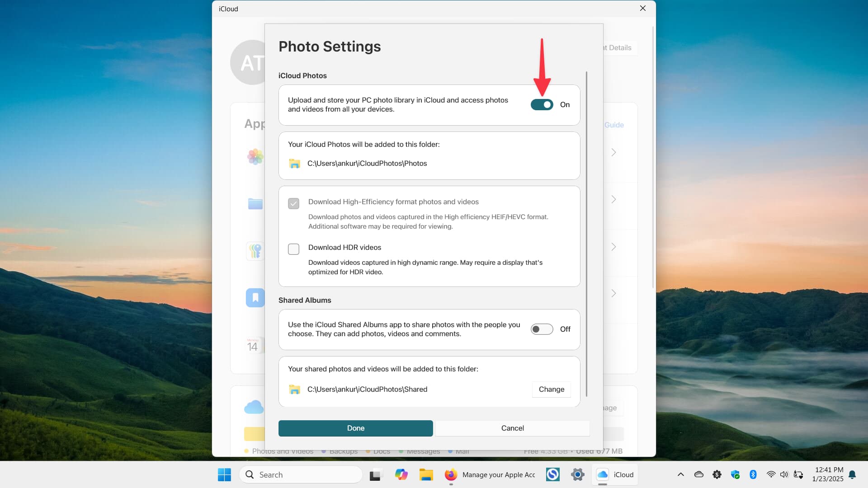Click the iCloud storage cloud icon
The height and width of the screenshot is (488, 868).
[254, 407]
